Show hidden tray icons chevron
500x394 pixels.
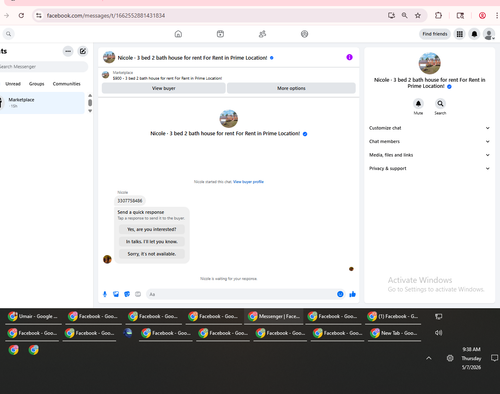coord(429,358)
